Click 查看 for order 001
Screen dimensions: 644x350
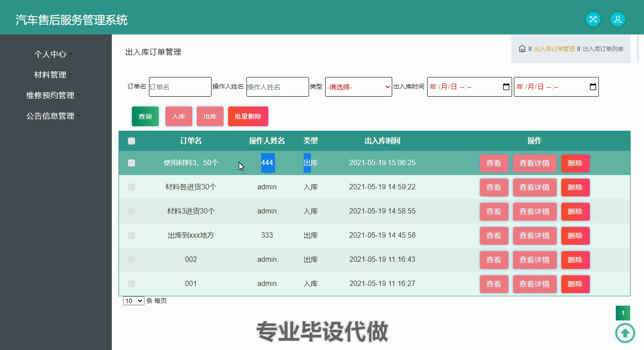[494, 284]
